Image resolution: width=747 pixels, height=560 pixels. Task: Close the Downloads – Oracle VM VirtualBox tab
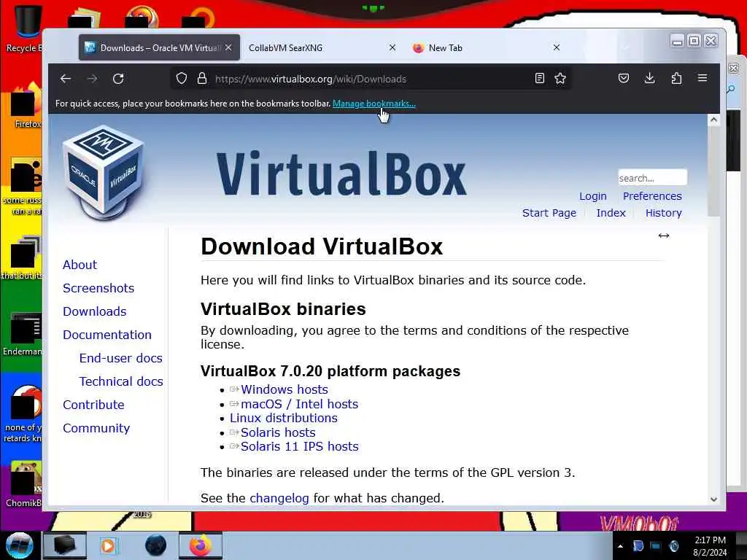[228, 47]
